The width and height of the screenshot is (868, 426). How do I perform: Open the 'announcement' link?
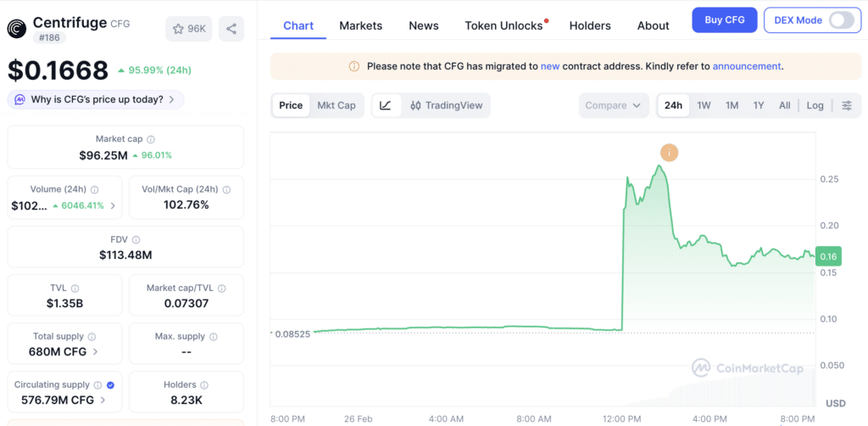pos(746,66)
